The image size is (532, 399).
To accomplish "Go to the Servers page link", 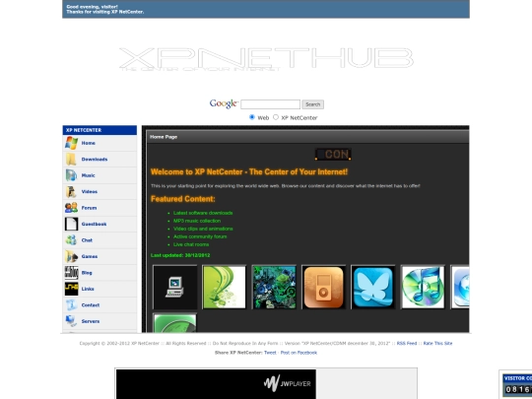I will pos(91,321).
